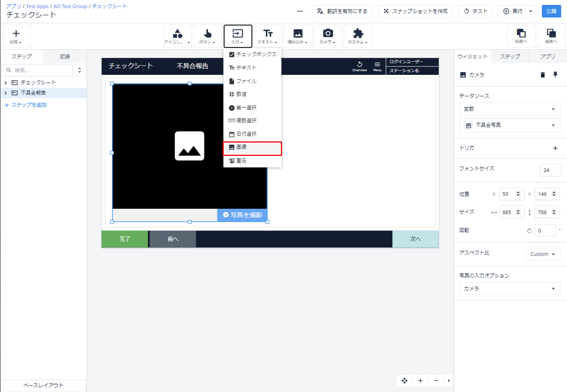Open 写真の入力オプション カメラ dropdown
This screenshot has width=567, height=392.
pos(510,288)
